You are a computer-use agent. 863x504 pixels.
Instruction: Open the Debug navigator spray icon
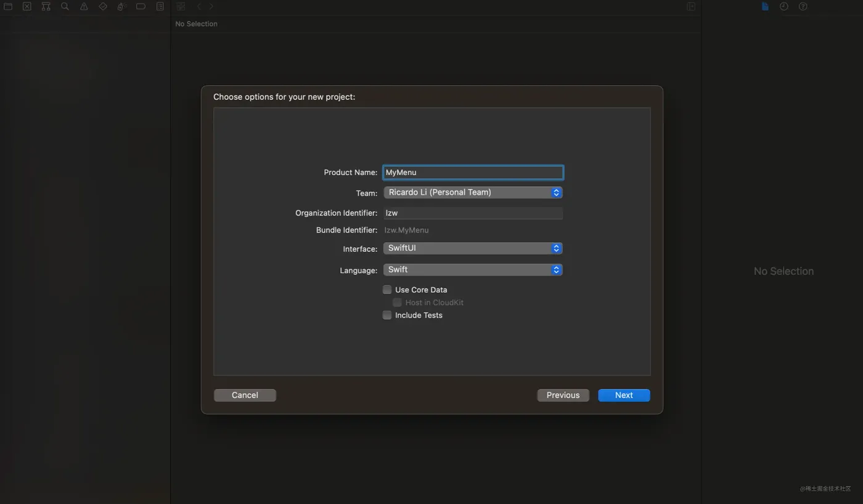pos(122,6)
